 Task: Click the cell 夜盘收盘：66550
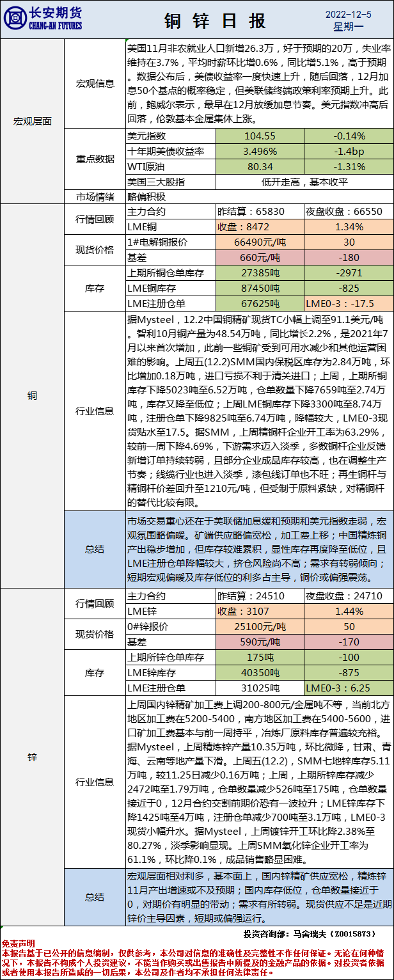349,212
